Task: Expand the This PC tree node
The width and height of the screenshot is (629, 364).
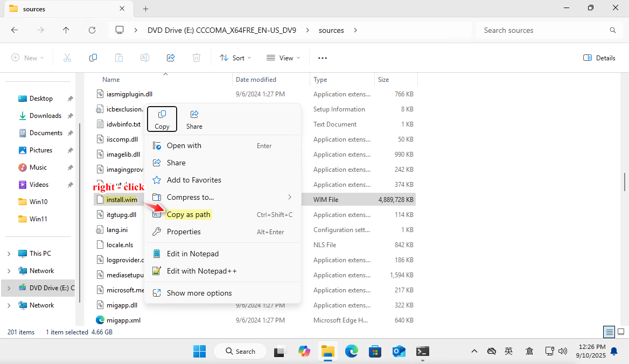Action: [x=9, y=254]
